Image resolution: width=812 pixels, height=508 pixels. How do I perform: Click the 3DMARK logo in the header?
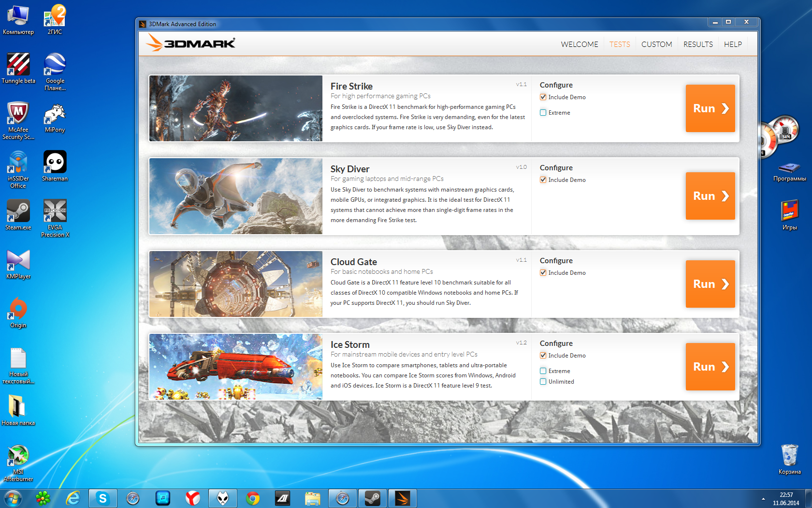pos(191,43)
